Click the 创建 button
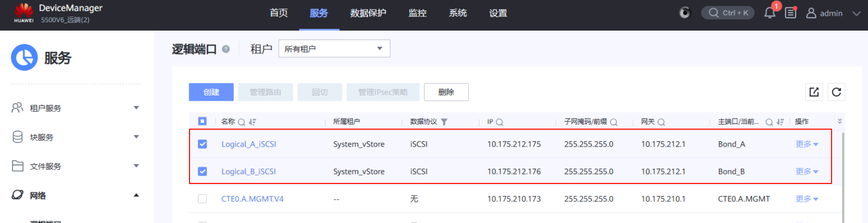This screenshot has width=868, height=223. pos(211,92)
